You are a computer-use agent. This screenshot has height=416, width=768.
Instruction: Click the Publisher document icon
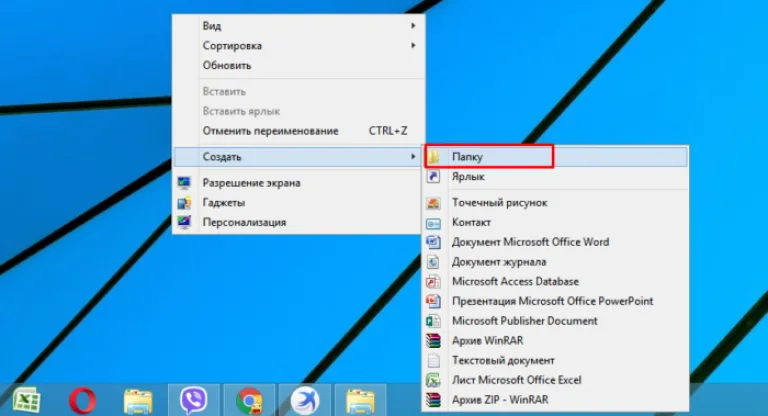tap(433, 321)
